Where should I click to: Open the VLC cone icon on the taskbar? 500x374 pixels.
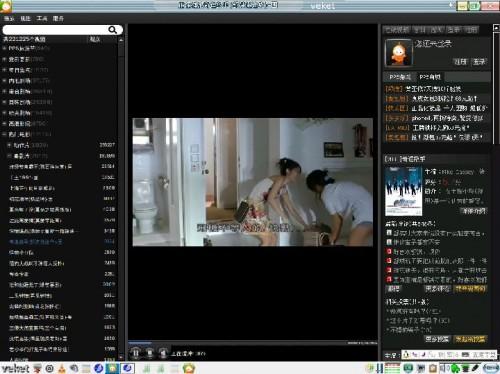click(x=62, y=369)
